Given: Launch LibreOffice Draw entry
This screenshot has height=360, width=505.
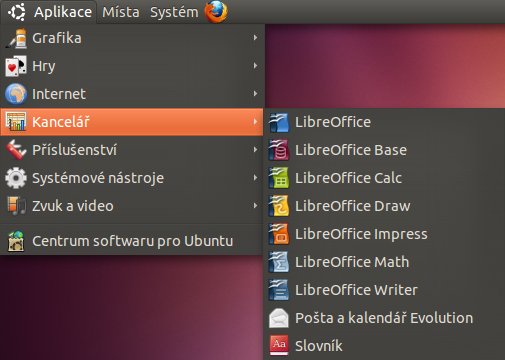Looking at the screenshot, I should [x=353, y=206].
